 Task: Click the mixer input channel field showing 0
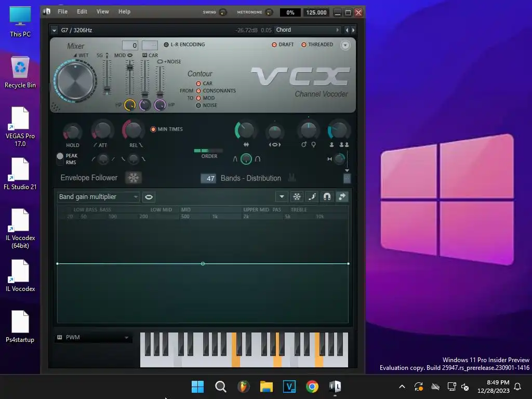(130, 45)
